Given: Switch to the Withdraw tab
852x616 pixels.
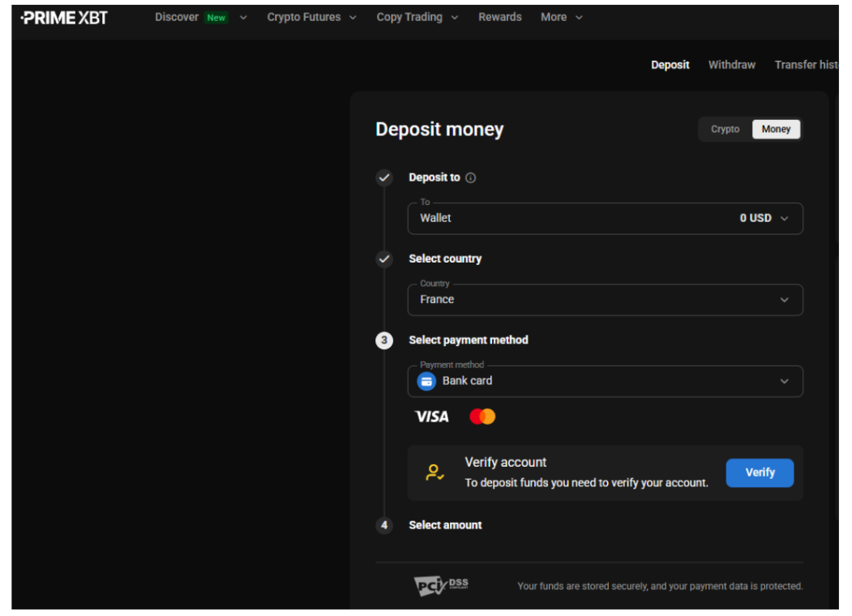Looking at the screenshot, I should 732,65.
